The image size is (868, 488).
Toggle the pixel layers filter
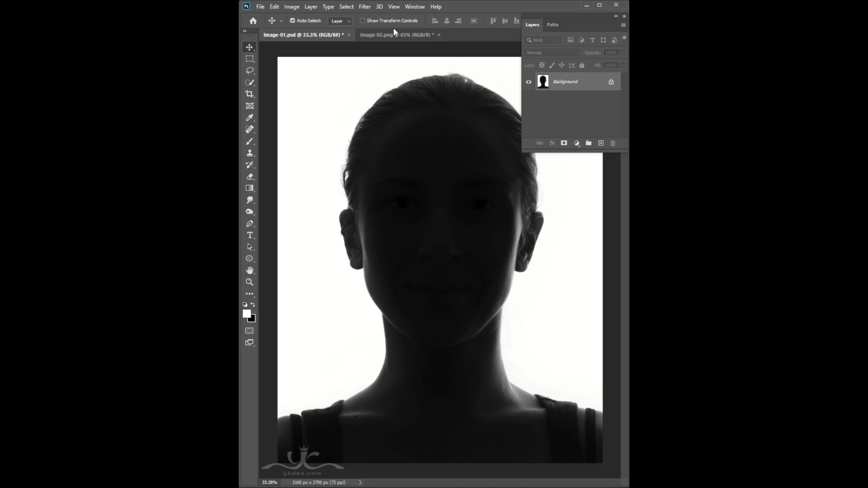571,40
